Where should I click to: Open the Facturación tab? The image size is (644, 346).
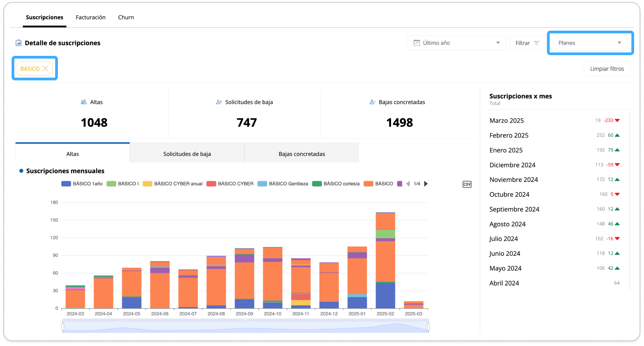click(x=91, y=17)
